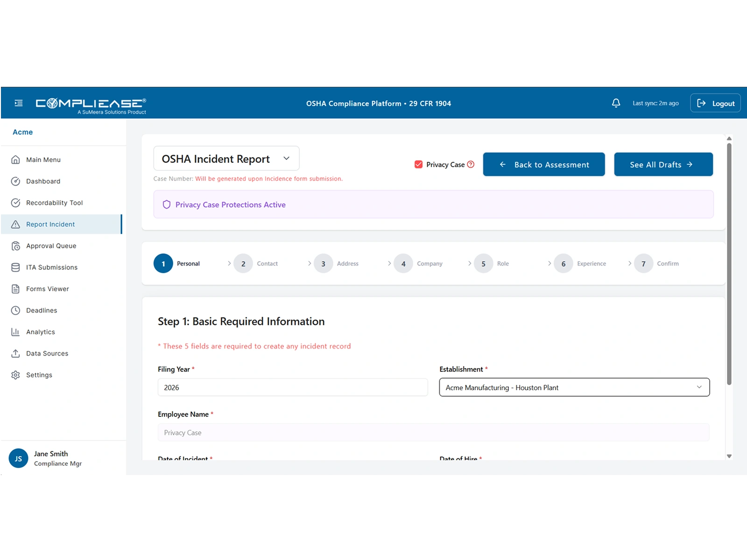This screenshot has height=560, width=747.
Task: Open the Approval Queue
Action: tap(51, 245)
